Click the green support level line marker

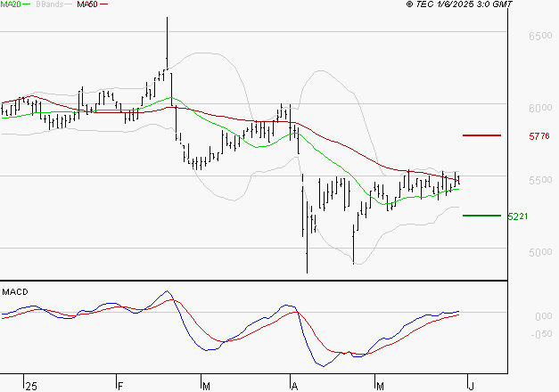click(x=481, y=216)
